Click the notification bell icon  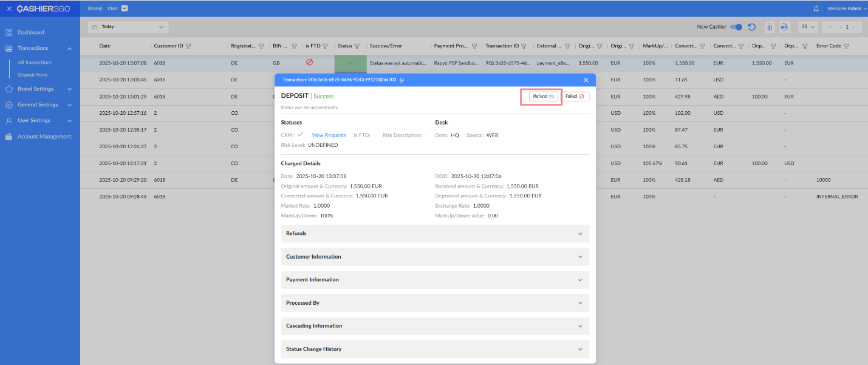816,9
